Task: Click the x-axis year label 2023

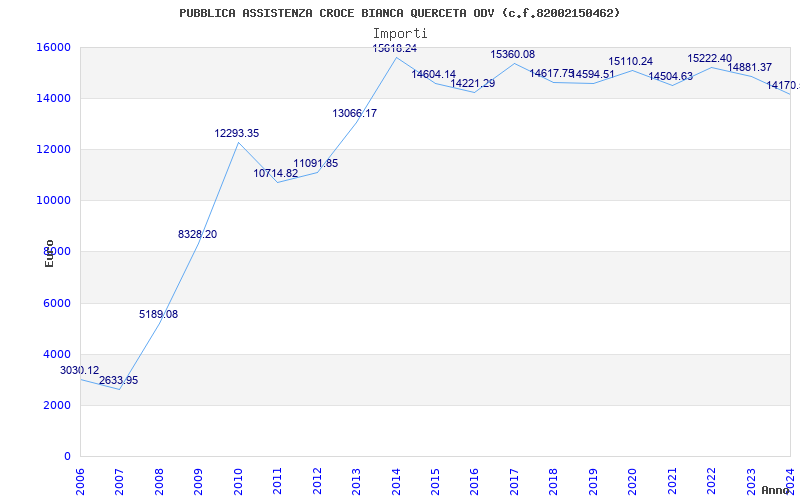Action: coord(751,480)
